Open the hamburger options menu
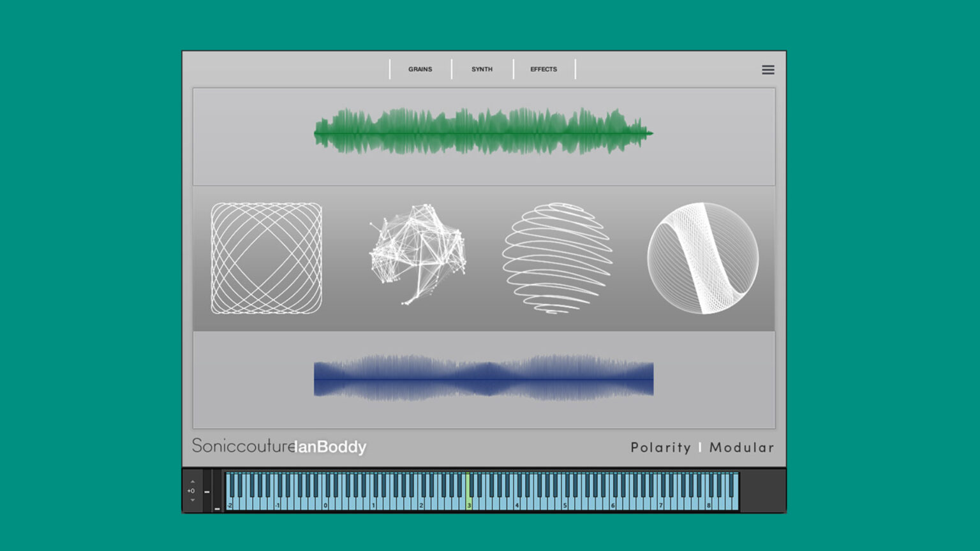 [768, 70]
